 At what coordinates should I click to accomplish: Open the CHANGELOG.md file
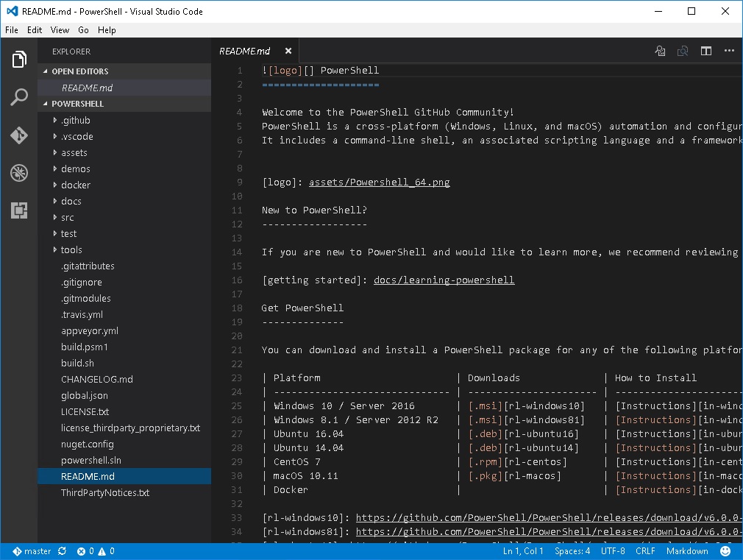click(x=124, y=379)
